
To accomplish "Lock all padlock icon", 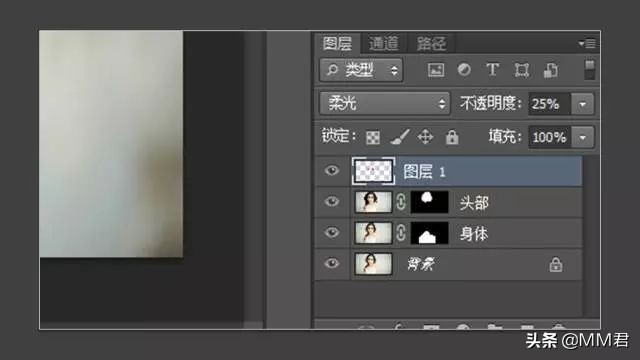I will 452,137.
